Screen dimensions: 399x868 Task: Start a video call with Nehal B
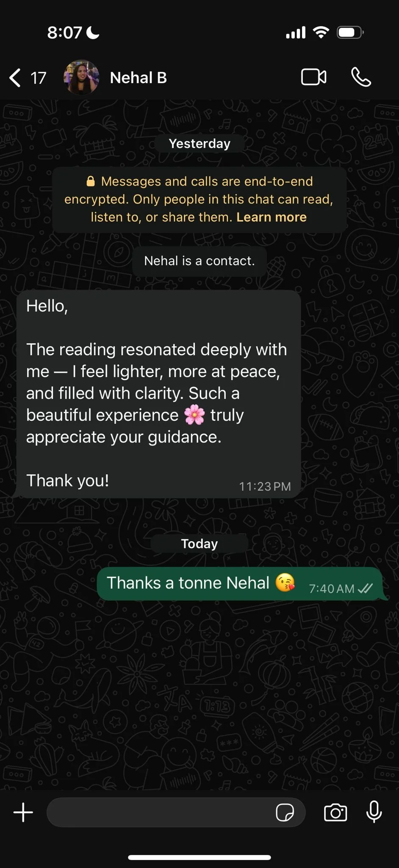[x=314, y=77]
